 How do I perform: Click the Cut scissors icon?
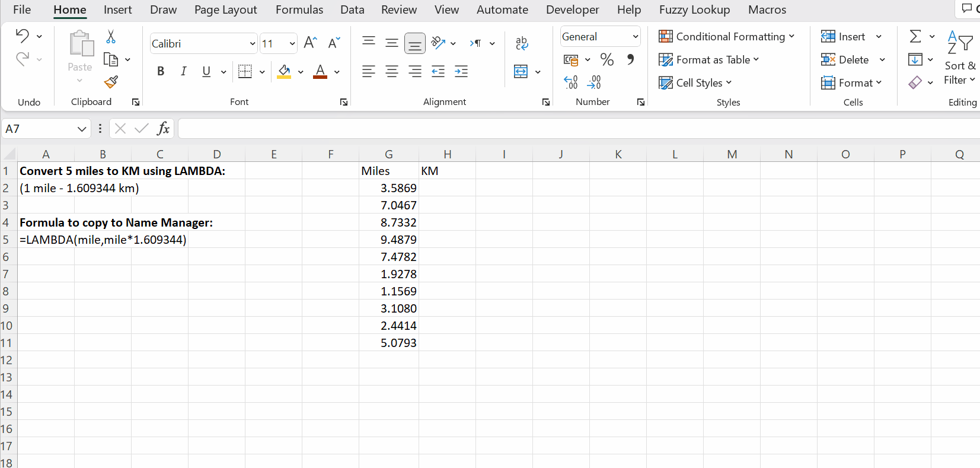click(x=111, y=37)
